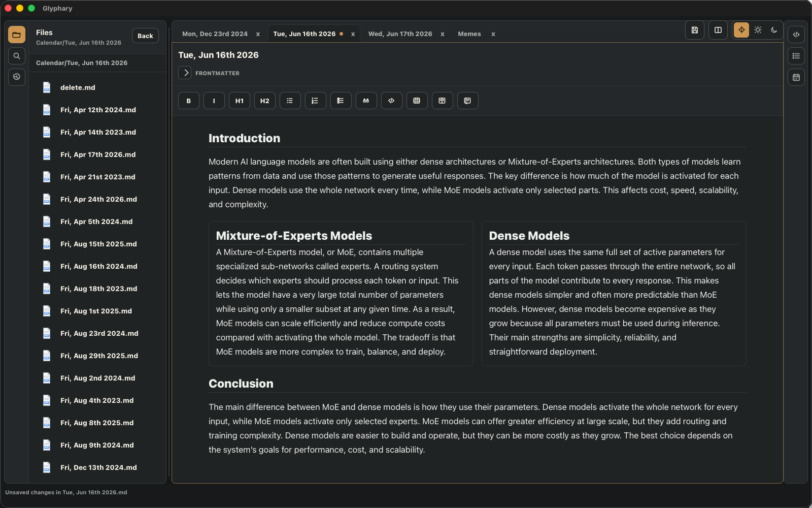Viewport: 812px width, 508px height.
Task: Insert H1 heading
Action: click(240, 101)
